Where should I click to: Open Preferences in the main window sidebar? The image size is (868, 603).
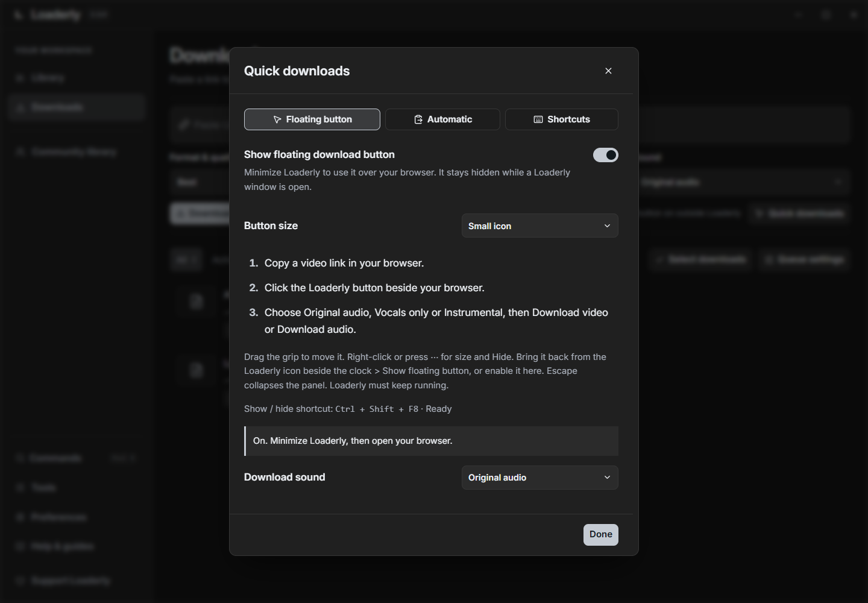[x=77, y=517]
